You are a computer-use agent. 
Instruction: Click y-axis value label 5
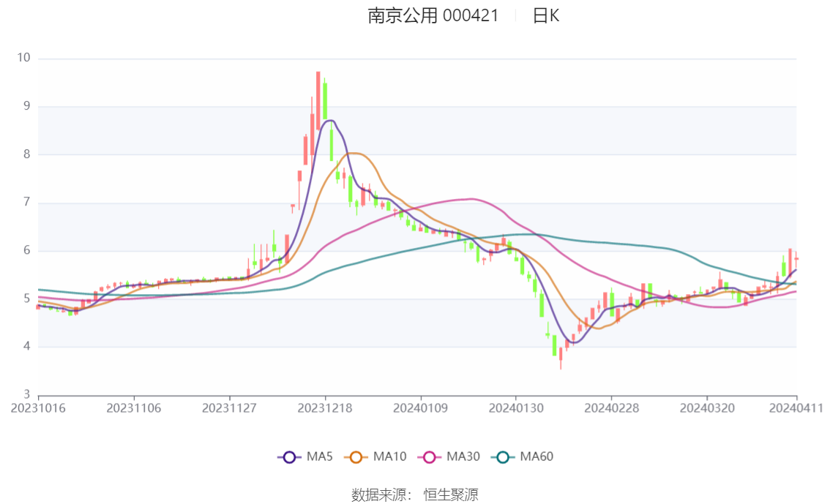coord(27,298)
